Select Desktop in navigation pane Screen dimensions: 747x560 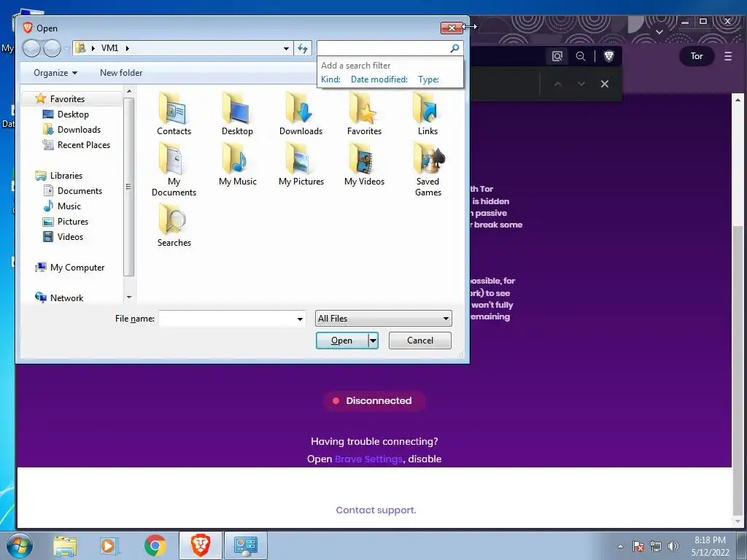point(73,114)
